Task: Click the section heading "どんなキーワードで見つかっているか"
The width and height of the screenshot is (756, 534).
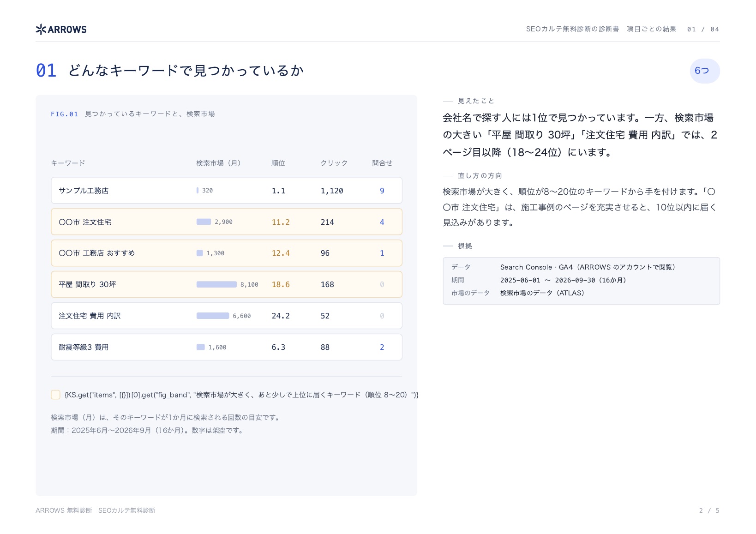Action: click(x=186, y=71)
